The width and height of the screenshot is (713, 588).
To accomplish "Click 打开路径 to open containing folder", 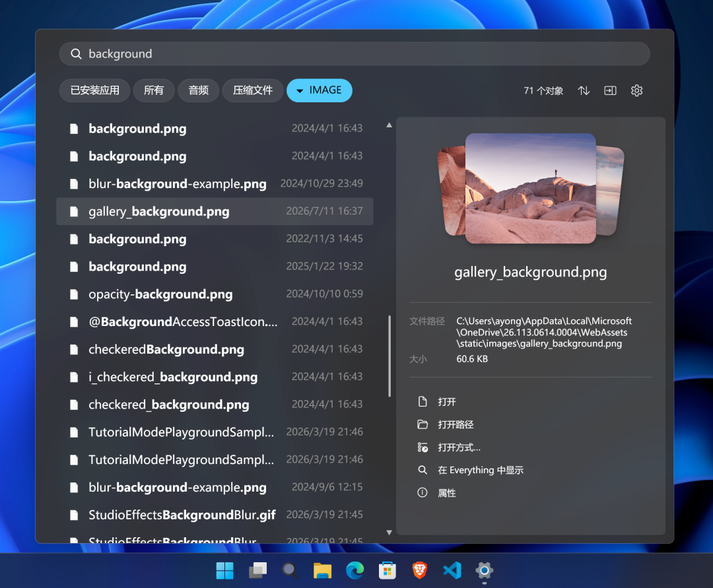I will (456, 424).
